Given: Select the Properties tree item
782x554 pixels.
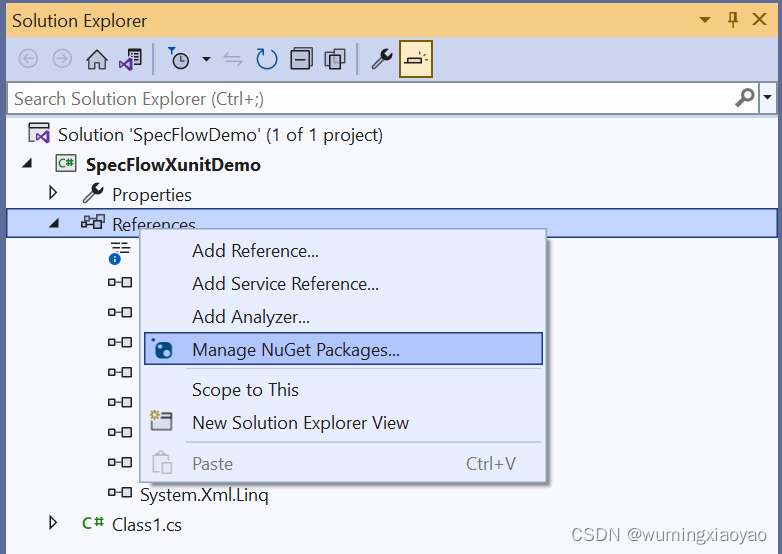Looking at the screenshot, I should click(152, 194).
